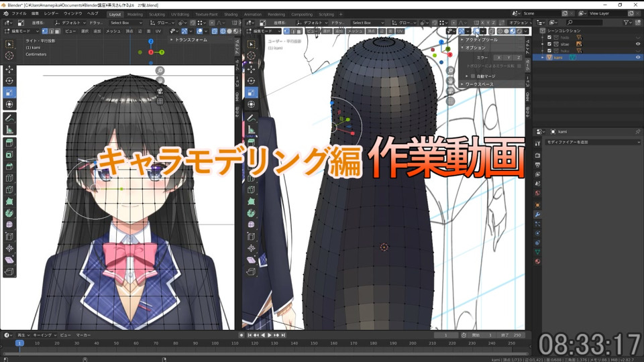Open the Object properties orange square tab
Screen dimensions: 644x362
coord(537,205)
